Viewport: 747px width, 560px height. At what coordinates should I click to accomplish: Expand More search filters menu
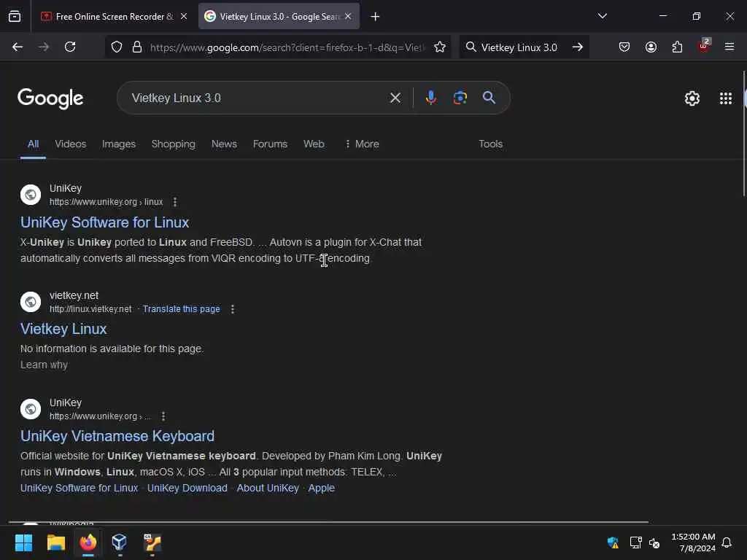pos(362,144)
